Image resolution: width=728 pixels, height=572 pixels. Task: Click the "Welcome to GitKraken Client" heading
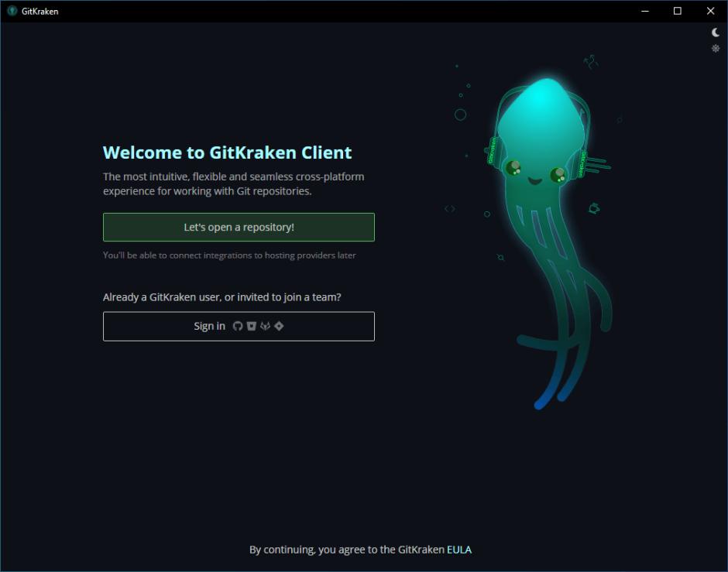coord(227,152)
